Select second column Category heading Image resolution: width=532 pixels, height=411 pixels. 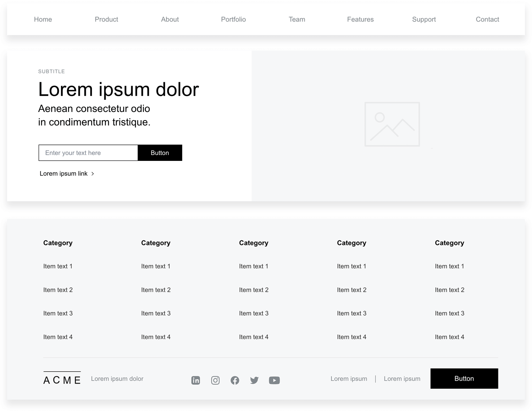156,243
